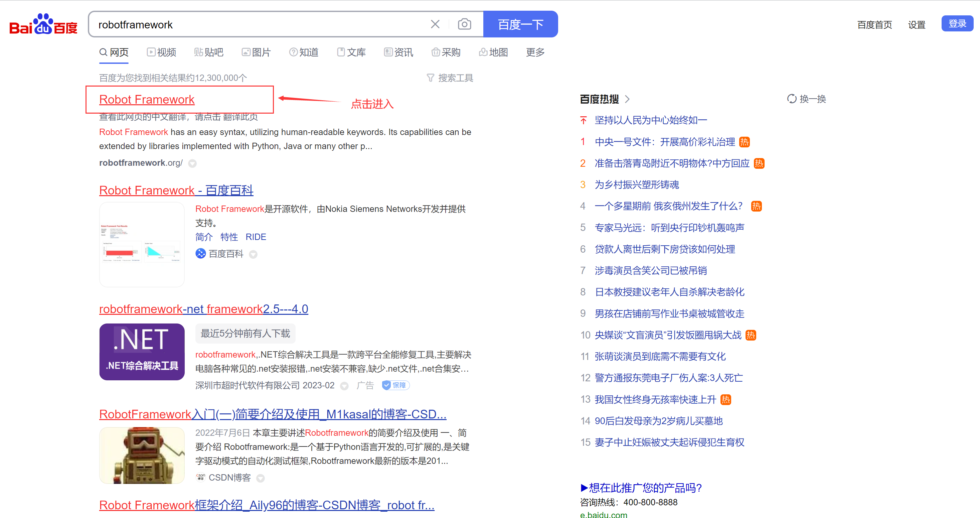The image size is (980, 518).
Task: Click the 百度百科 source icon
Action: 200,253
